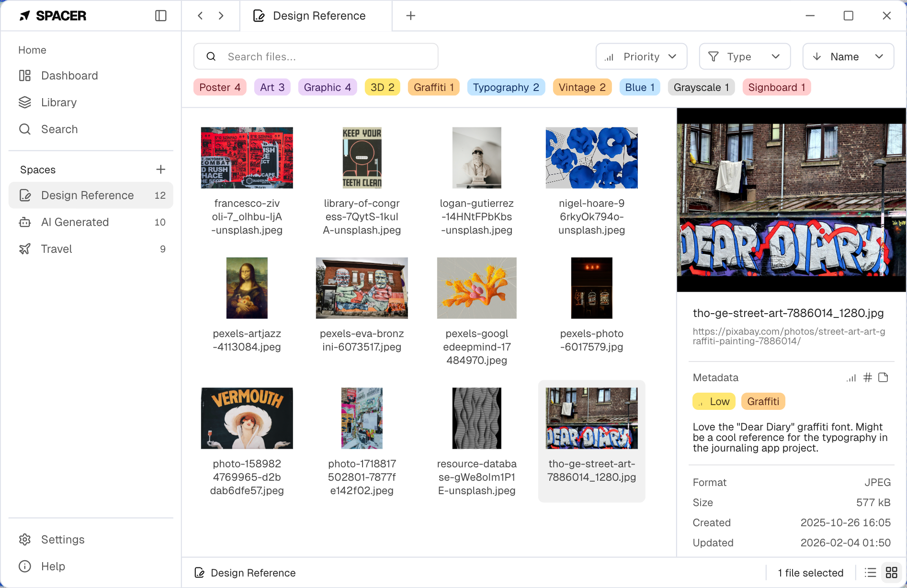Toggle the sidebar panel icon
The width and height of the screenshot is (907, 588).
click(161, 16)
